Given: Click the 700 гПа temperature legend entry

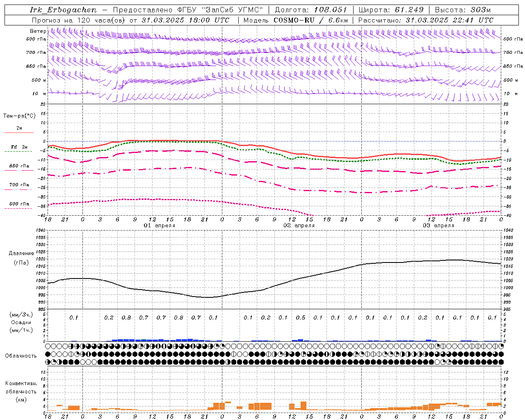Looking at the screenshot, I should [x=19, y=185].
